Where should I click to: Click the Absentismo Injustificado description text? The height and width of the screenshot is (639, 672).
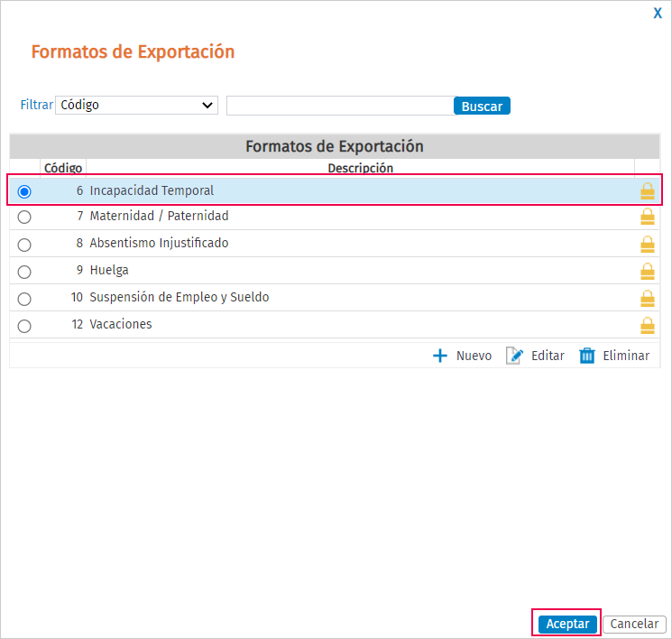pos(159,243)
